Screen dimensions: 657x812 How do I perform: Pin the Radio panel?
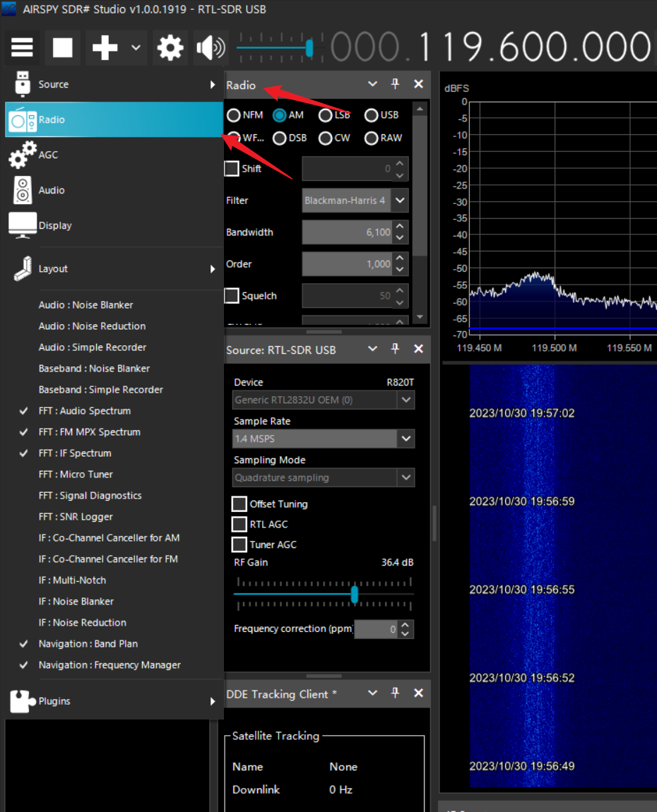[x=396, y=84]
